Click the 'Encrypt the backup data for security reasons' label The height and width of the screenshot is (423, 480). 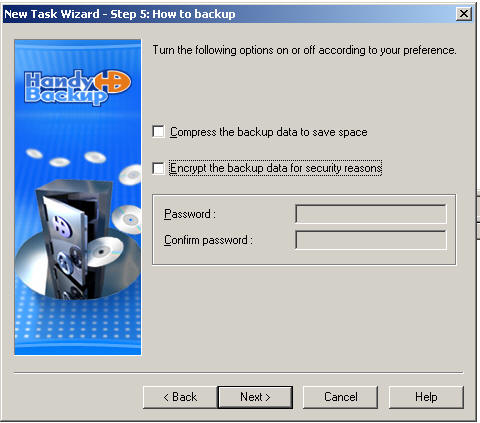[x=276, y=168]
